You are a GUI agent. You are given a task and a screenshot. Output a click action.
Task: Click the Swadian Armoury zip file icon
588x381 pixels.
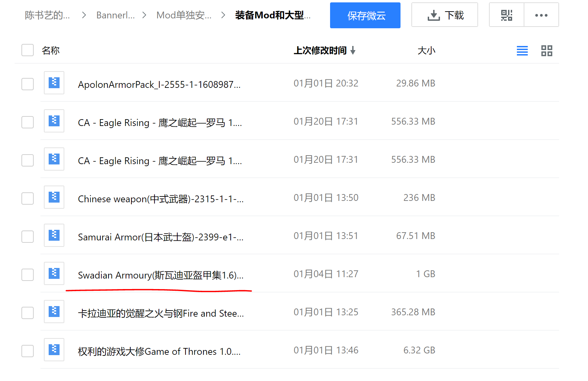[54, 273]
